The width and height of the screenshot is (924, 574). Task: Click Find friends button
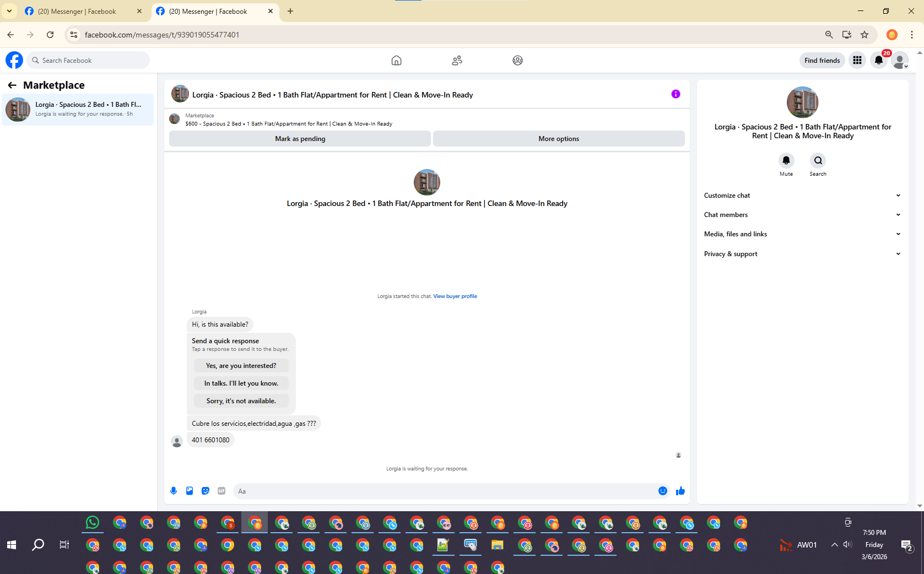[822, 61]
